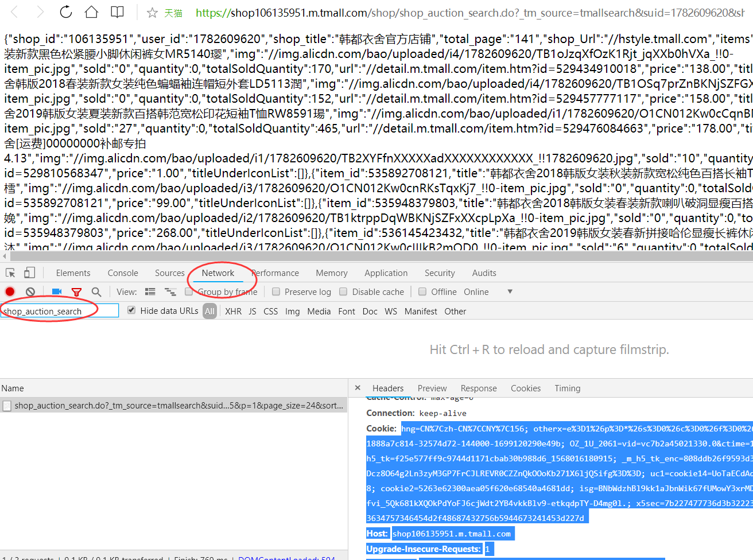Activate the inspect element picker icon
The width and height of the screenshot is (753, 560).
tap(10, 273)
